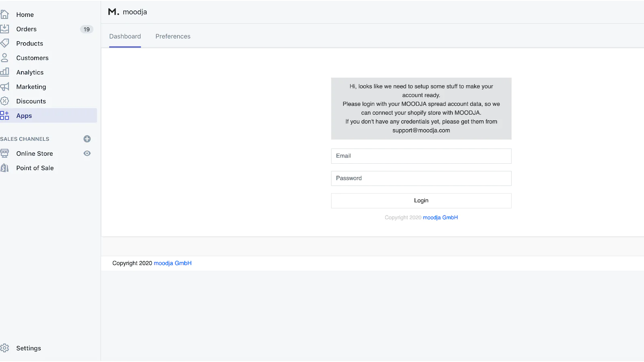Screen dimensions: 644x362
Task: Open moodja GmbH link in page footer
Action: point(173,263)
